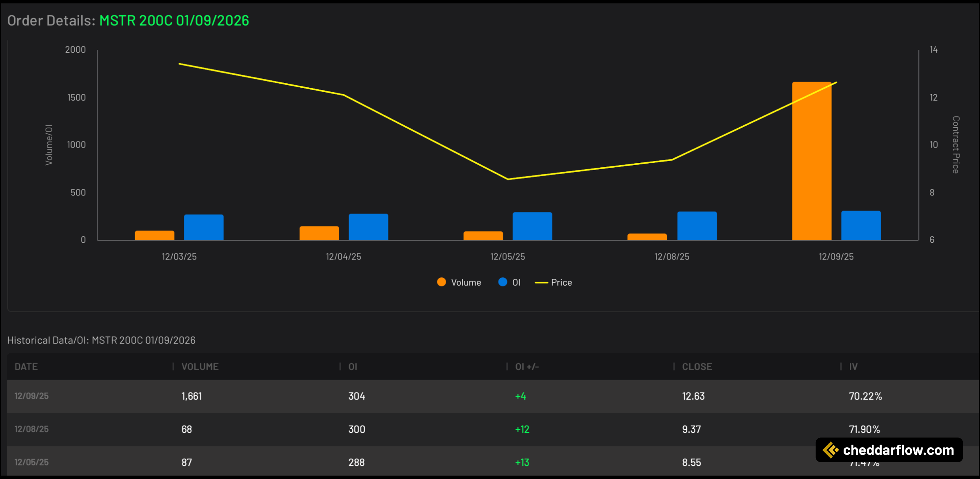Sort the table by the VOLUME column header

tap(200, 366)
